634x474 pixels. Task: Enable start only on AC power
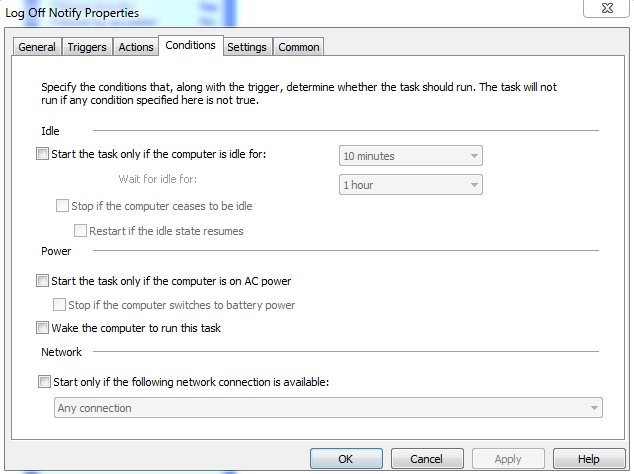[42, 281]
